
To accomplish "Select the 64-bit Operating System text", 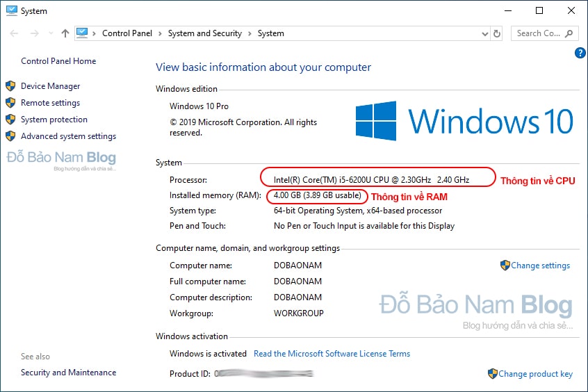I will [x=358, y=211].
